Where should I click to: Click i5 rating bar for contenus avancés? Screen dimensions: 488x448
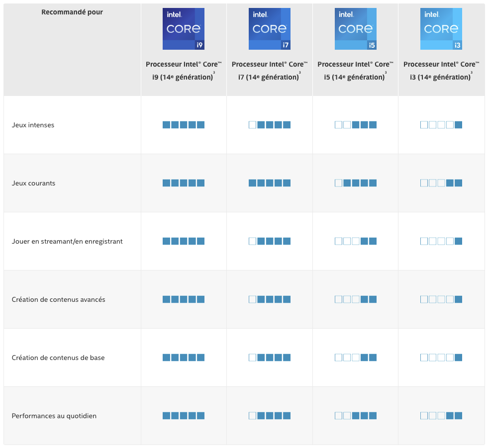tap(355, 299)
